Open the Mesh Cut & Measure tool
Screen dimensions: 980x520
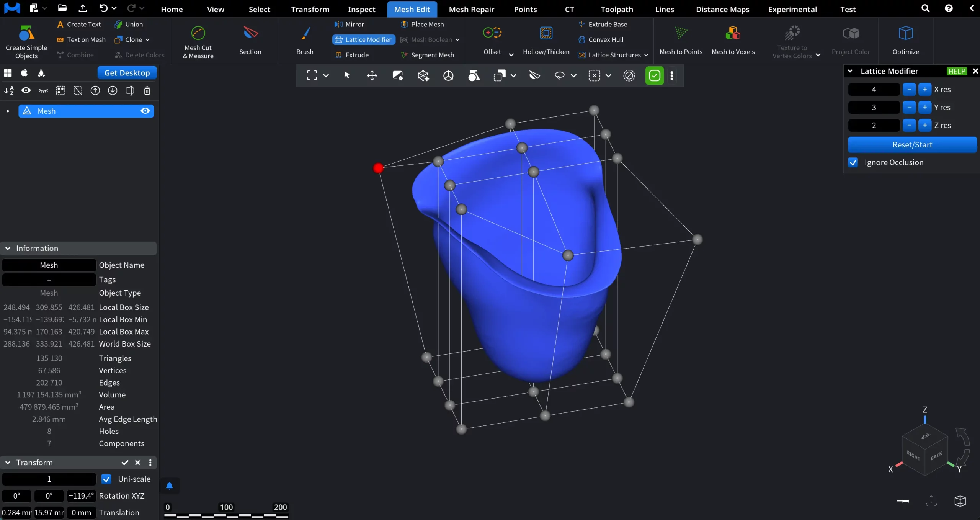click(197, 41)
